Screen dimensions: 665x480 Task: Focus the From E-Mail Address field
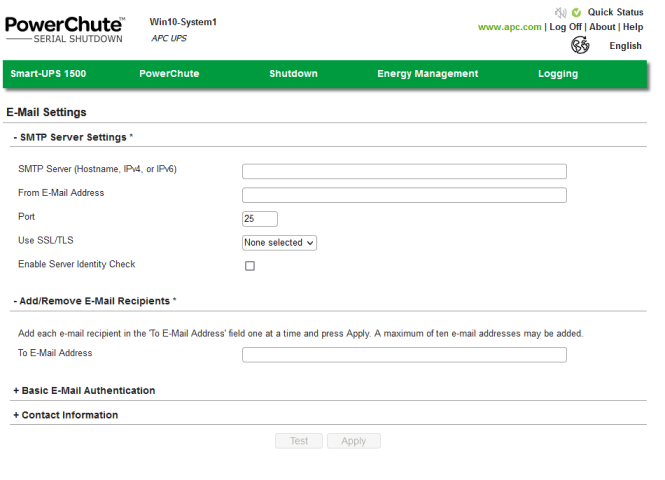(404, 195)
